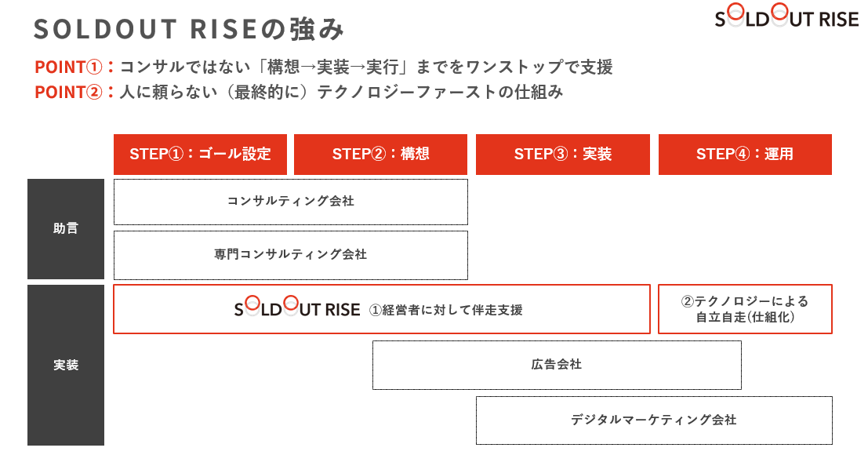Click the 実装 dark side label

pos(66,365)
